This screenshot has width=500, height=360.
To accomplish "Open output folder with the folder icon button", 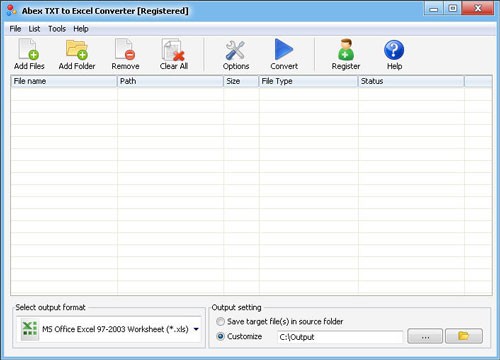I will pyautogui.click(x=464, y=336).
